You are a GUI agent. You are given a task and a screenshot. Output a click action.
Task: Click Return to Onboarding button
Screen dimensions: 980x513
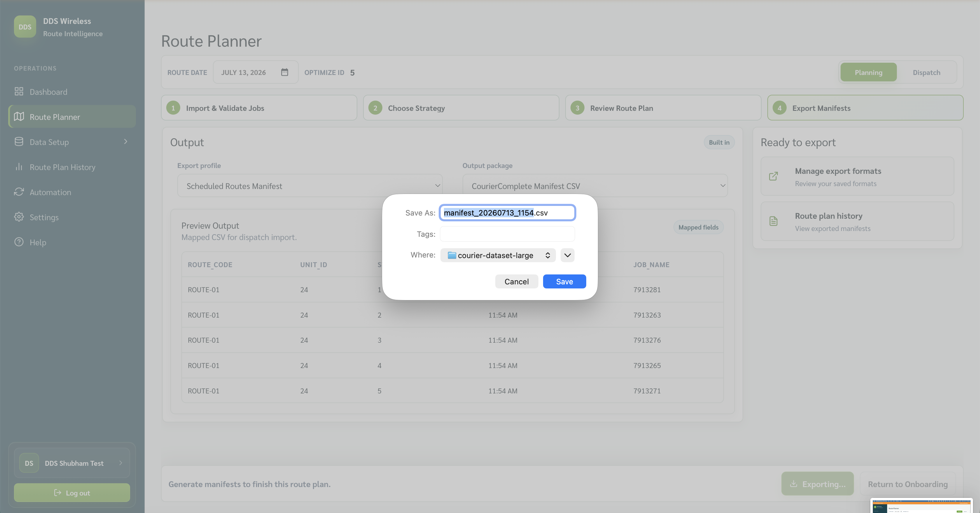click(908, 484)
